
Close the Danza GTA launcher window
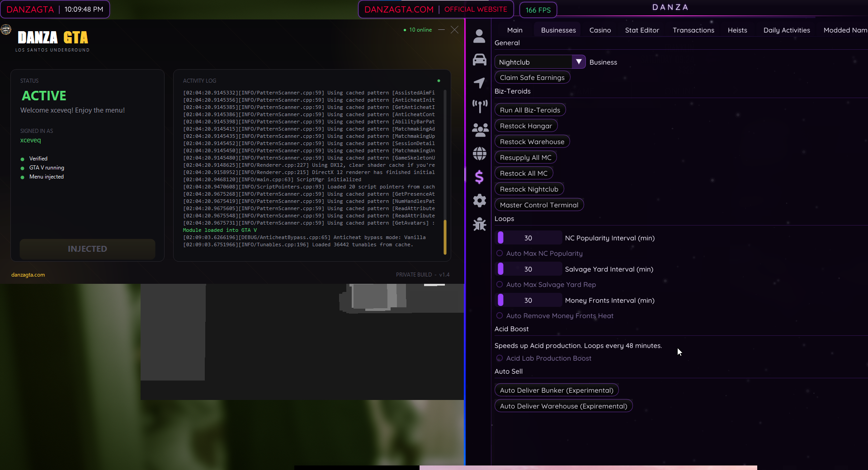454,30
